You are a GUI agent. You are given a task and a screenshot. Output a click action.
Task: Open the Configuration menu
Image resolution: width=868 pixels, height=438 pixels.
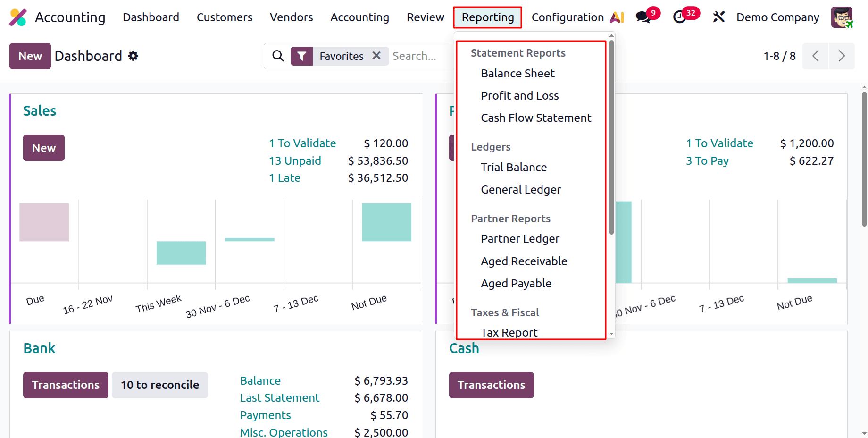[x=568, y=17]
